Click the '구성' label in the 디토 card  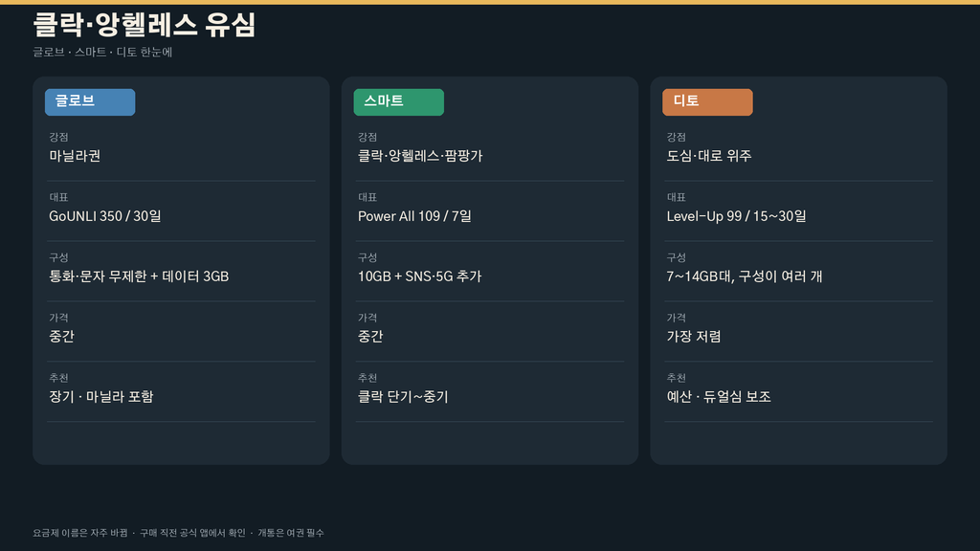(x=677, y=257)
